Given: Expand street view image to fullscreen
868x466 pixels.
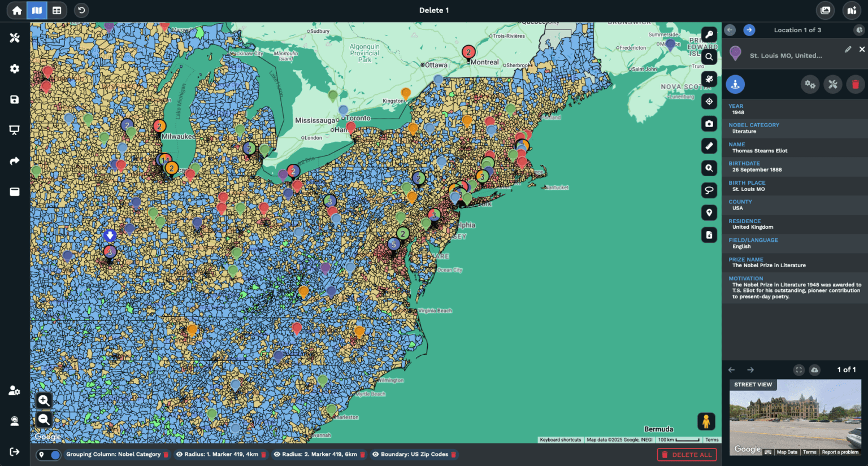Looking at the screenshot, I should [x=798, y=370].
